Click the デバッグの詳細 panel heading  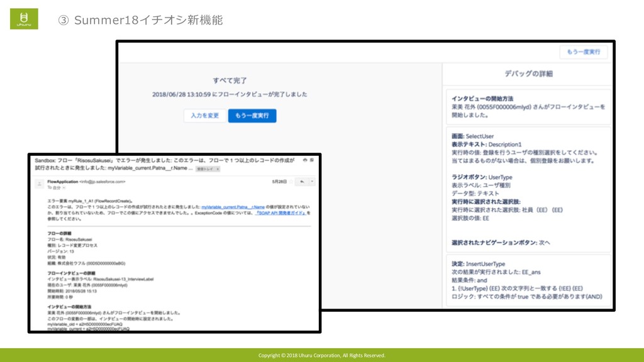[528, 74]
